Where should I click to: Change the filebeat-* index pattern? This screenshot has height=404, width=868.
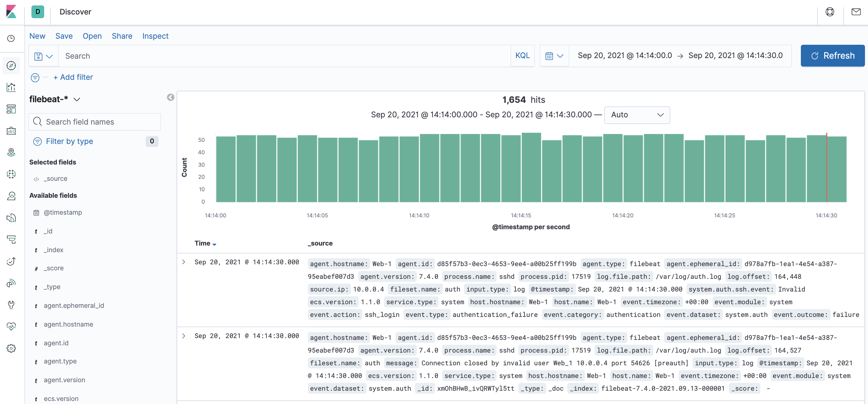click(x=54, y=99)
